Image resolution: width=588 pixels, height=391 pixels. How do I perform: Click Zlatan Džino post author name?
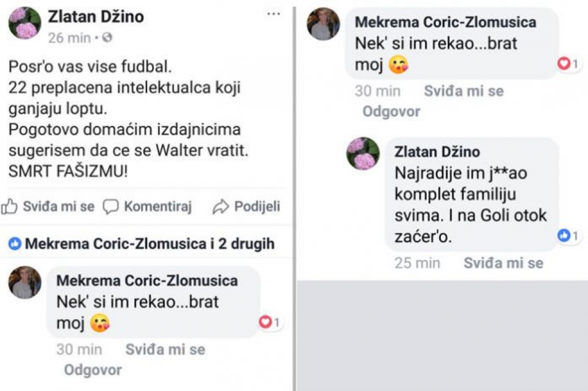96,17
